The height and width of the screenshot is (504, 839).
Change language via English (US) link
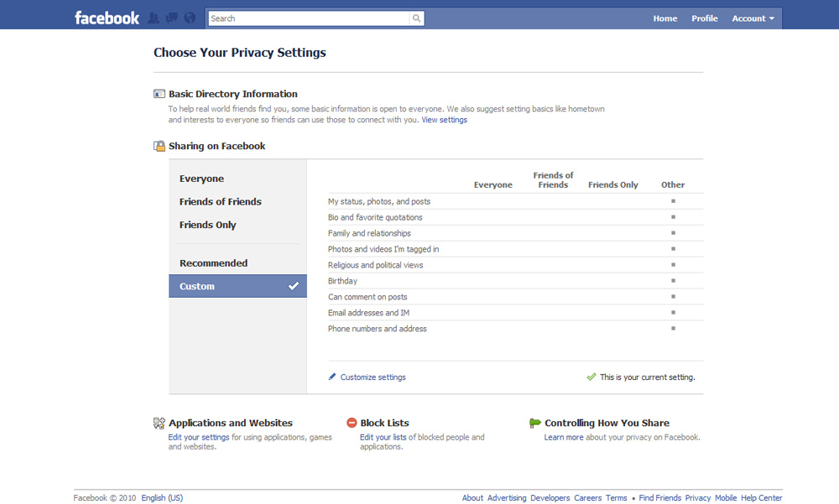[162, 497]
